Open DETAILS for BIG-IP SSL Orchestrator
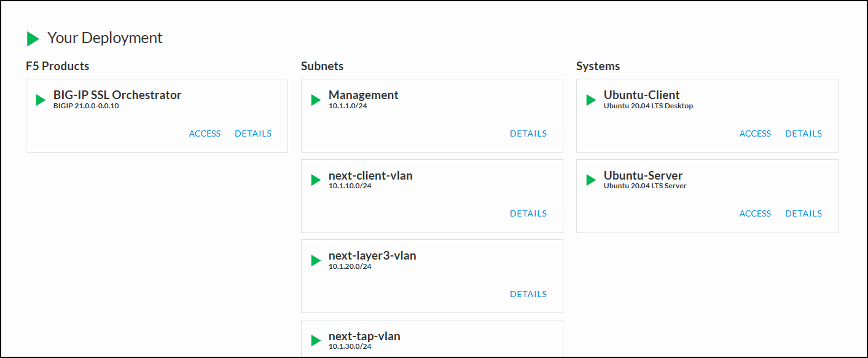The width and height of the screenshot is (868, 358). (253, 133)
